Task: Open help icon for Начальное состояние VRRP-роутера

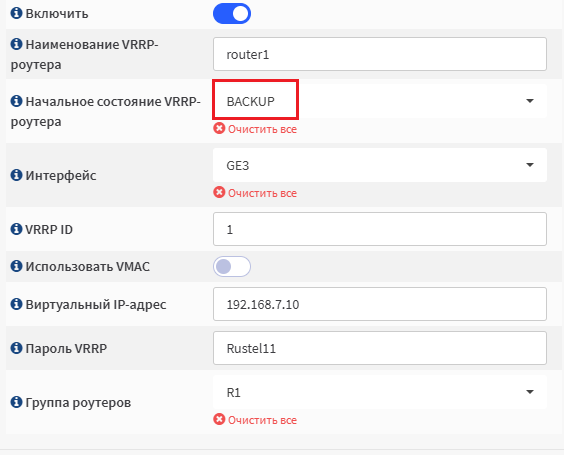Action: (16, 101)
